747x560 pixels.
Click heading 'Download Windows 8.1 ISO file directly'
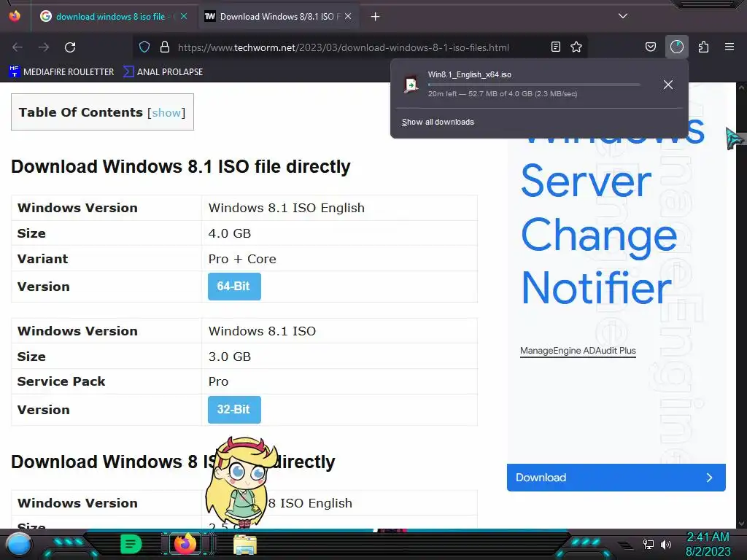(181, 167)
